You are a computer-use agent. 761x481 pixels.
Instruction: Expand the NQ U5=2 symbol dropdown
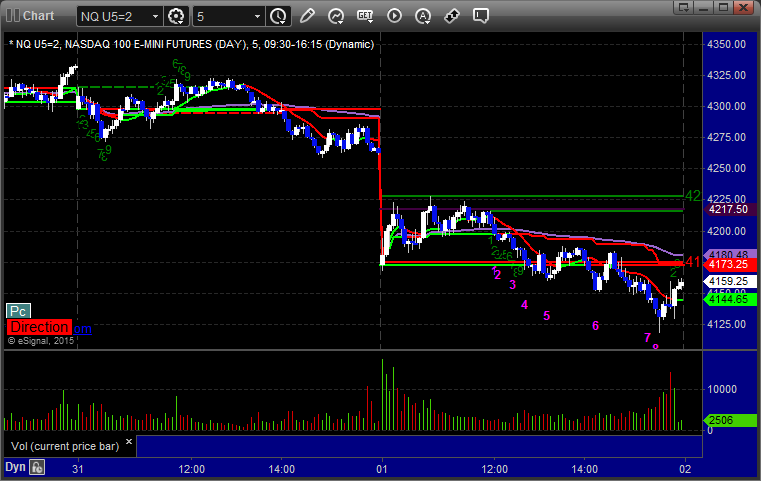[155, 17]
